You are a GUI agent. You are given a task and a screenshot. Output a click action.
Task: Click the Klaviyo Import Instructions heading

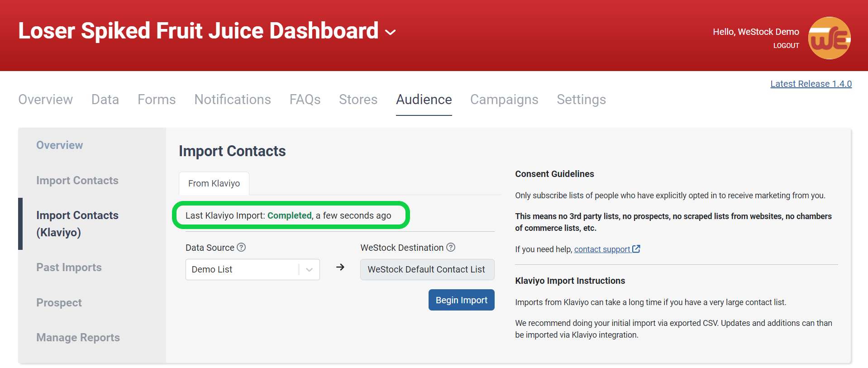[x=570, y=281]
